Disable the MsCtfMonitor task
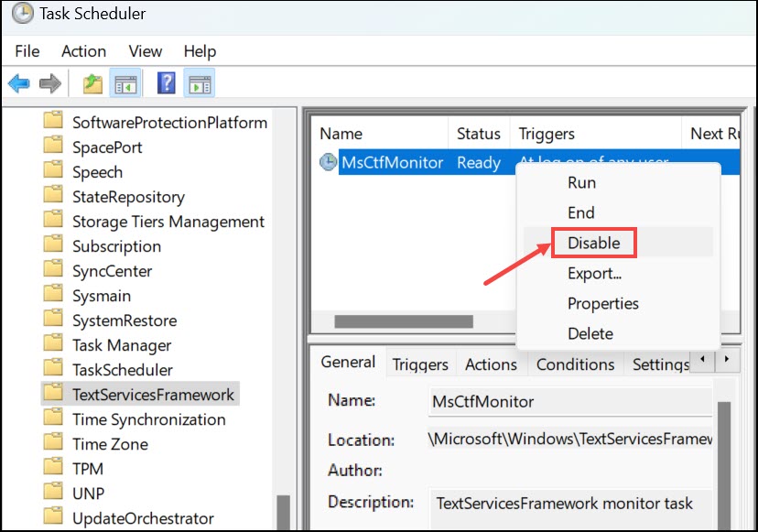The image size is (758, 532). pos(592,243)
